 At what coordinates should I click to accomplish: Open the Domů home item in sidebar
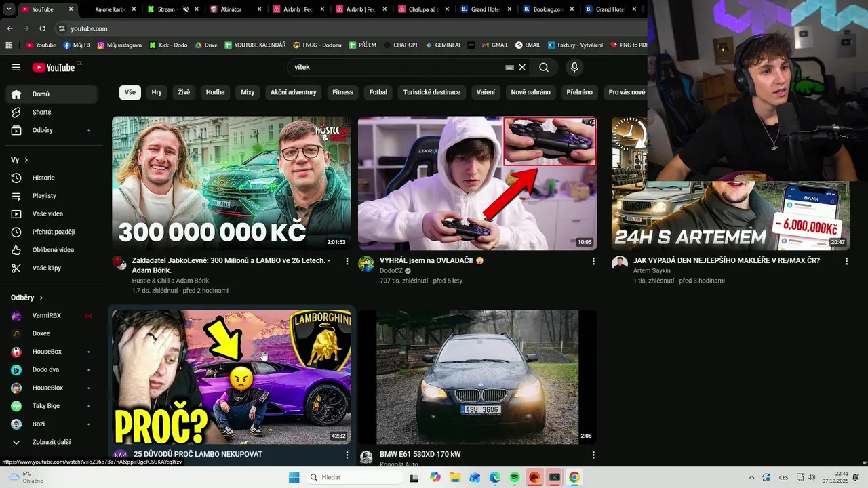pos(52,94)
